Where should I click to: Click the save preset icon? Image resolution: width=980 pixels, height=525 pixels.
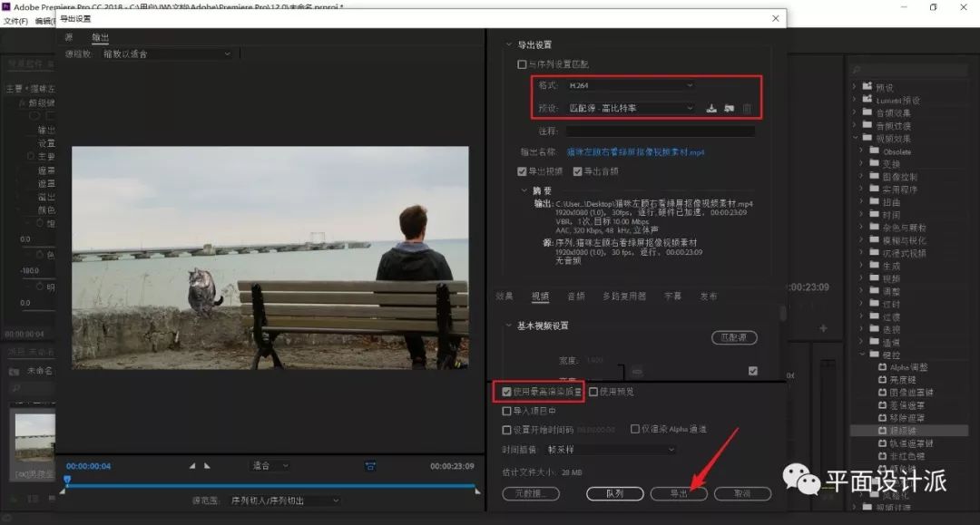coord(711,109)
